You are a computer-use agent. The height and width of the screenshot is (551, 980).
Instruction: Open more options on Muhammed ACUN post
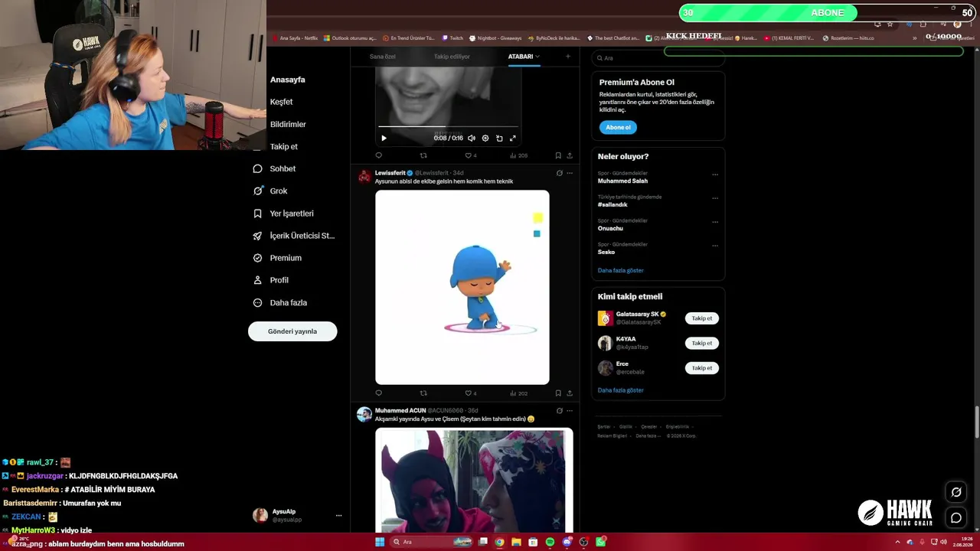570,410
